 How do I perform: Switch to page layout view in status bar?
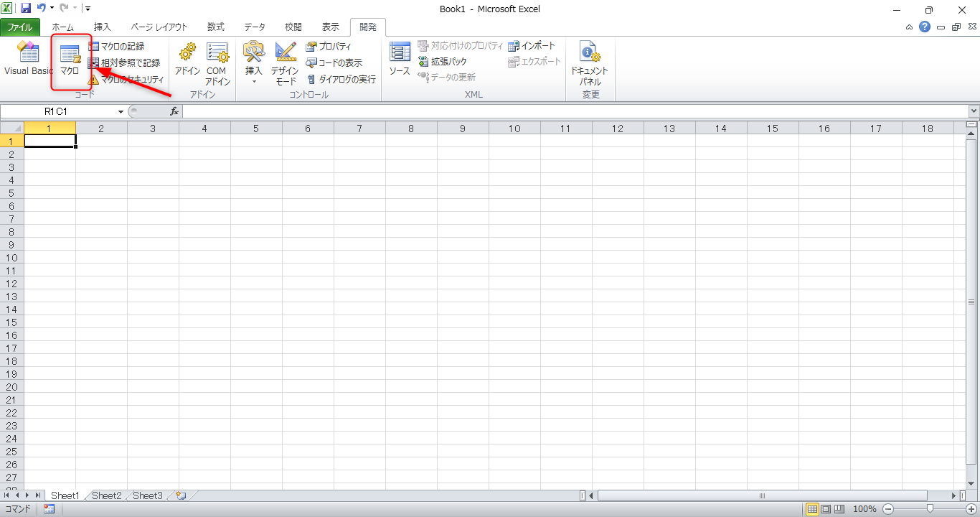(x=826, y=509)
